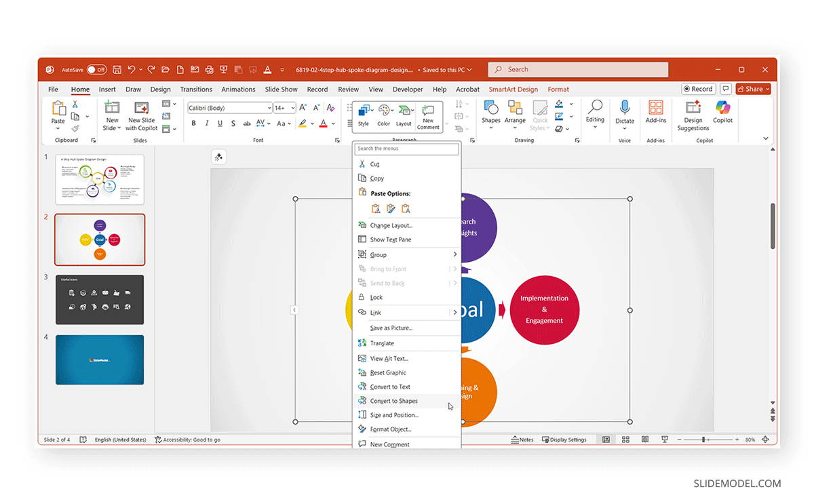
Task: Open the Editing tools
Action: point(595,113)
